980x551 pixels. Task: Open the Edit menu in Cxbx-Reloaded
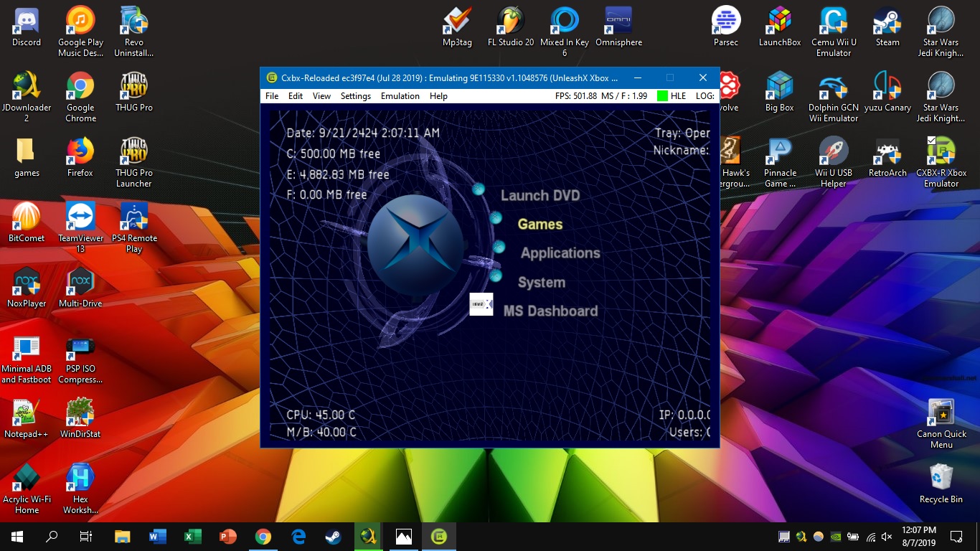pyautogui.click(x=296, y=96)
